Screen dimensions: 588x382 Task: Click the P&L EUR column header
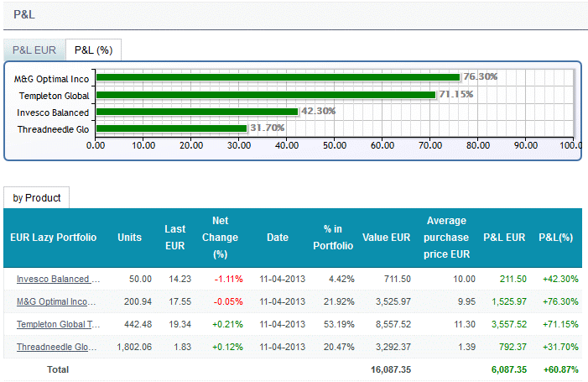click(504, 237)
